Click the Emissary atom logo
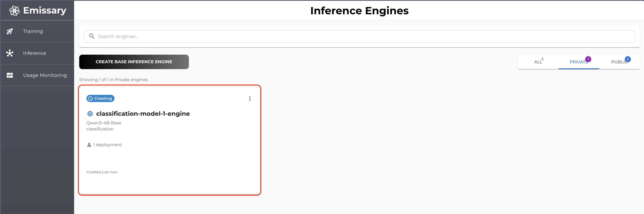The image size is (644, 214). pyautogui.click(x=14, y=10)
